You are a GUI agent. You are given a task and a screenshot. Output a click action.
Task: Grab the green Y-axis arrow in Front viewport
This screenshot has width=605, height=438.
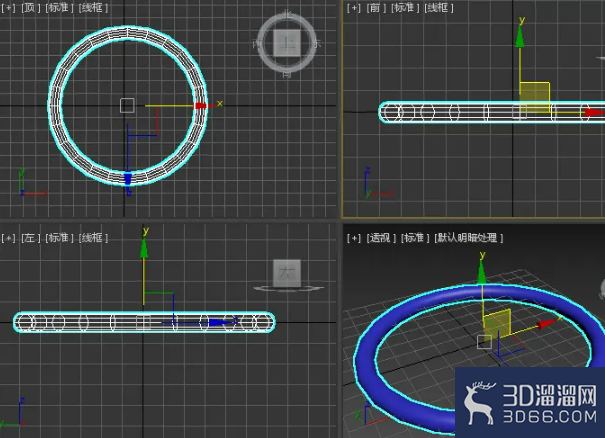[520, 38]
